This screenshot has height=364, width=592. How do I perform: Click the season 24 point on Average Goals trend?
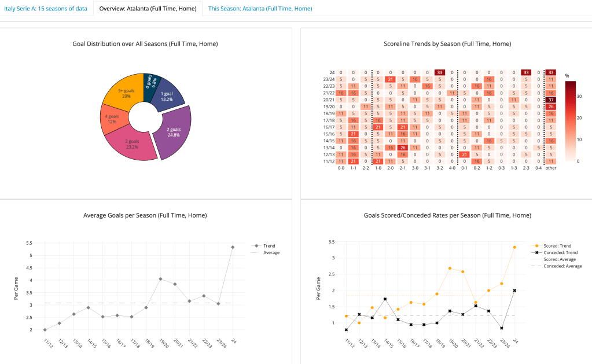233,247
